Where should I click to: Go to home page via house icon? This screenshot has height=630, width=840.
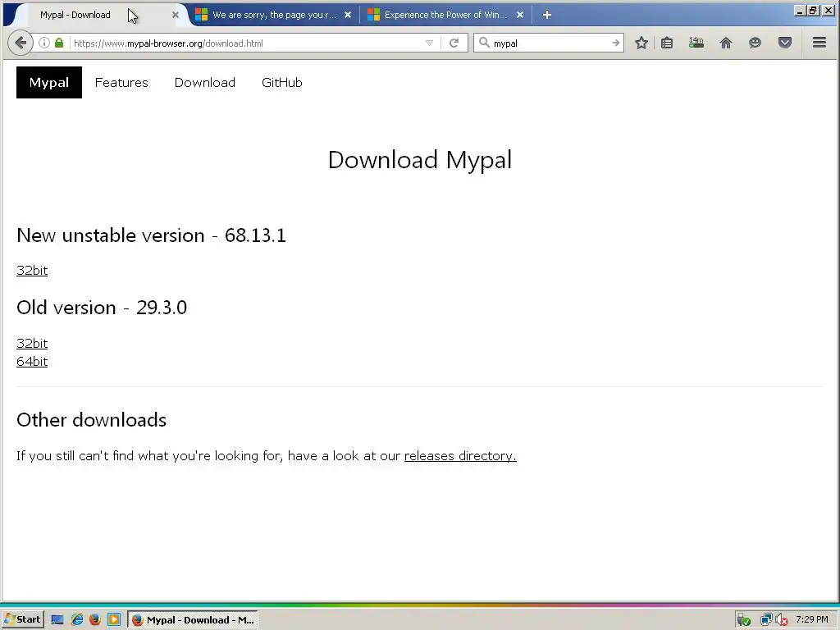[x=726, y=43]
